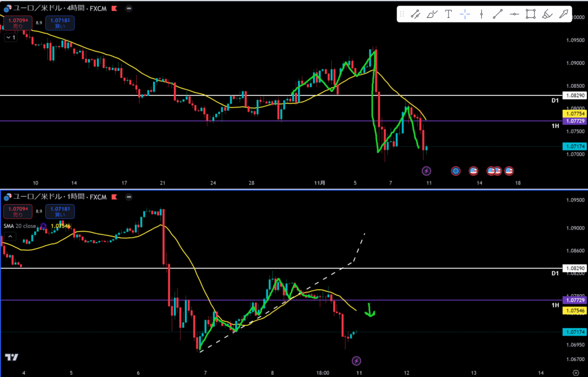This screenshot has height=377, width=588.
Task: Select the Text tool in the drawing toolbar
Action: (448, 14)
